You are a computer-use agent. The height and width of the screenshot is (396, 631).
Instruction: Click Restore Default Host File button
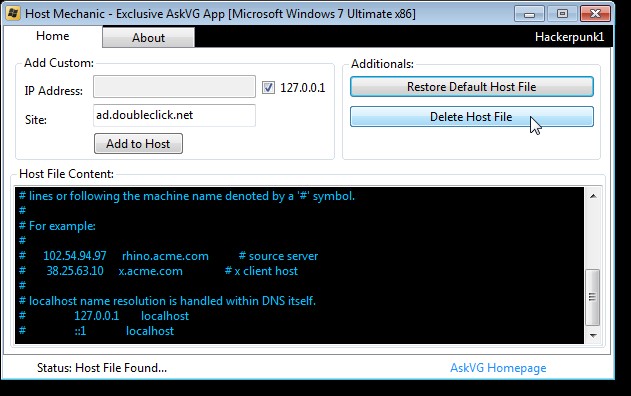[472, 87]
